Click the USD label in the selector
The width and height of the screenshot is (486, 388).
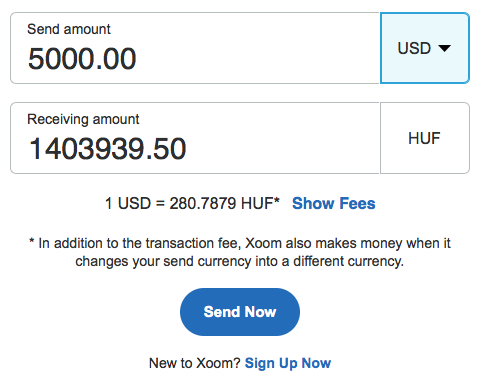414,49
